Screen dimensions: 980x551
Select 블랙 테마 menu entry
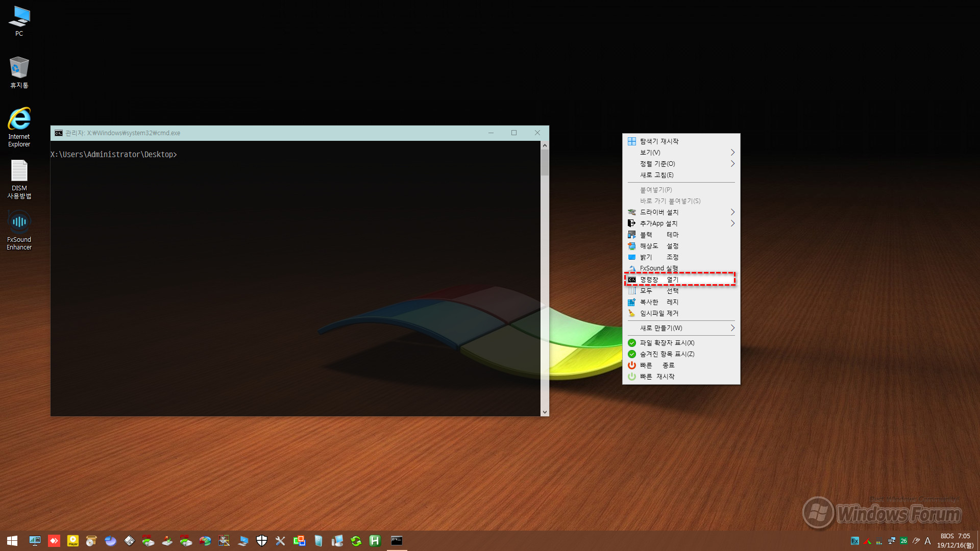[x=681, y=235]
